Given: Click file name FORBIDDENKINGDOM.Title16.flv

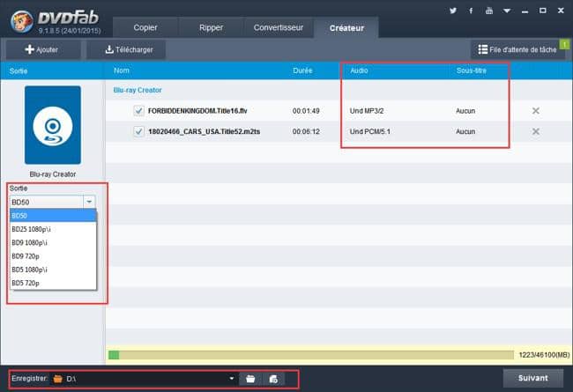Looking at the screenshot, I should (x=197, y=111).
